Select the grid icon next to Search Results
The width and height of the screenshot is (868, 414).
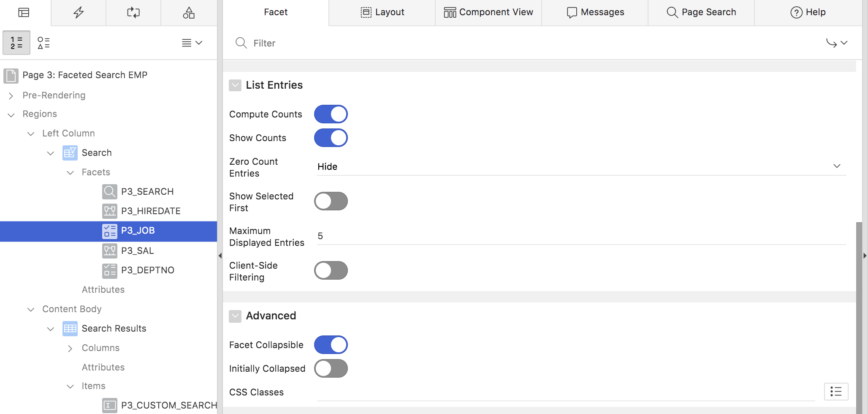click(70, 328)
